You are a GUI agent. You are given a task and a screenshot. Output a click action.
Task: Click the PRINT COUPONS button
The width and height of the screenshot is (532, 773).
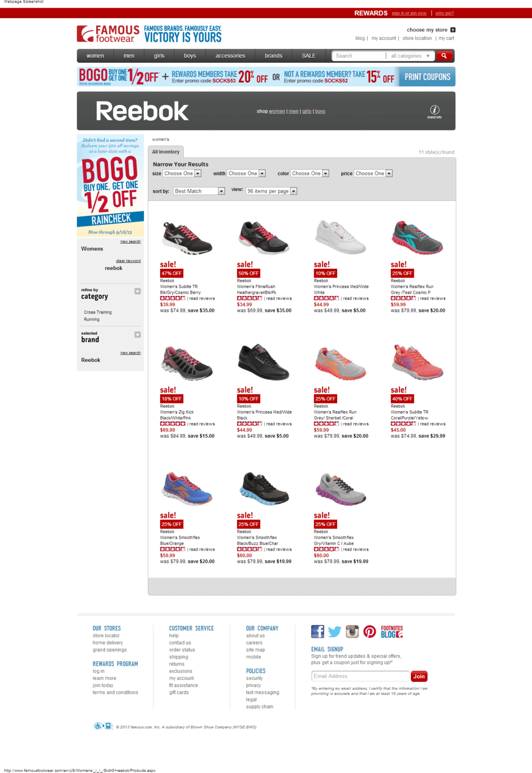(427, 77)
